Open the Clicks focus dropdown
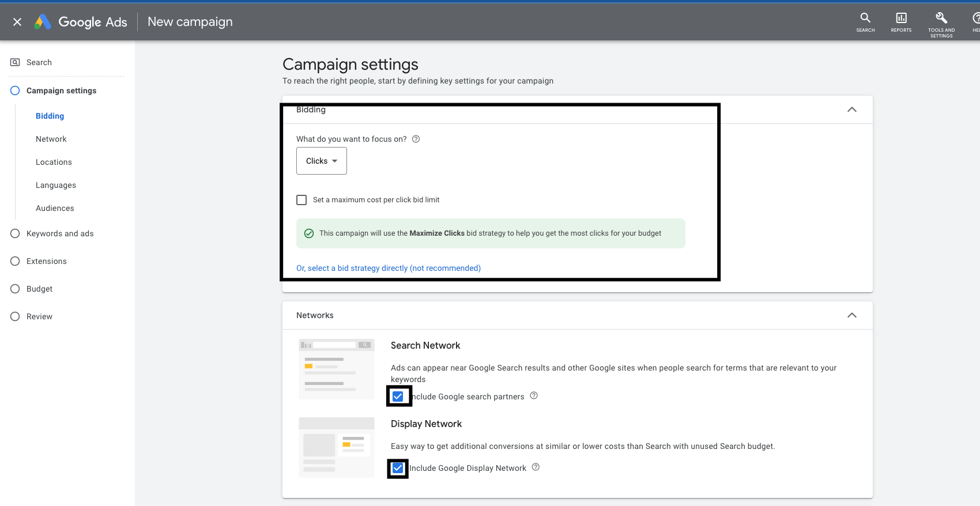Viewport: 980px width, 506px height. [x=322, y=161]
